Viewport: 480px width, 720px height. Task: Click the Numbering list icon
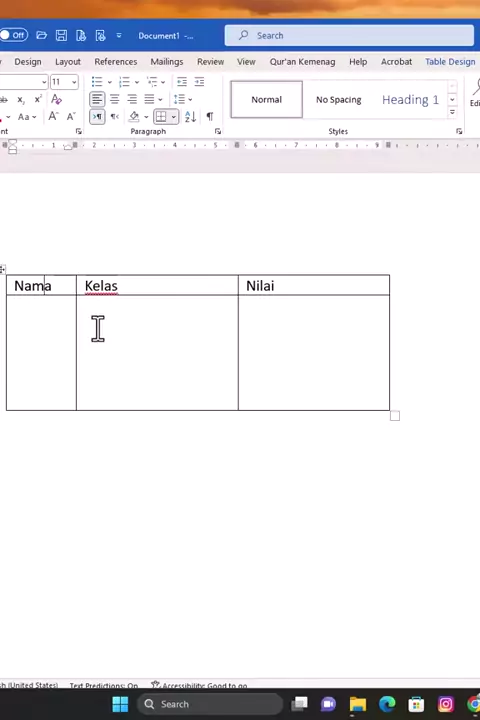click(x=124, y=82)
